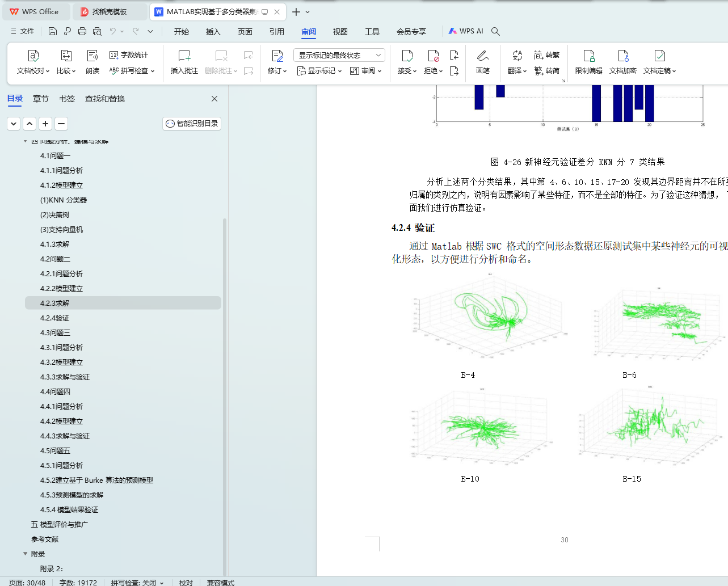The height and width of the screenshot is (586, 728).
Task: Go to the next comment icon
Action: pos(249,71)
